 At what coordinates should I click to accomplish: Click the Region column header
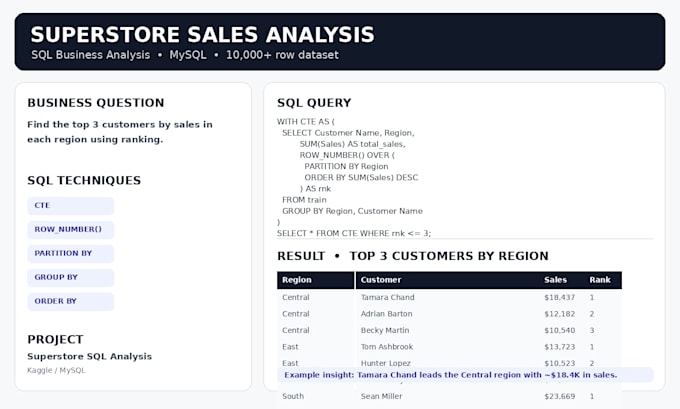click(316, 280)
